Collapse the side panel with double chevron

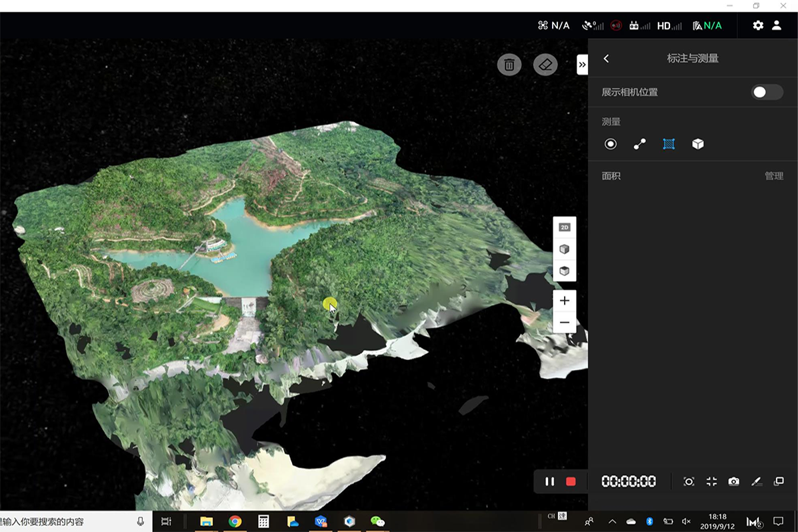click(582, 65)
